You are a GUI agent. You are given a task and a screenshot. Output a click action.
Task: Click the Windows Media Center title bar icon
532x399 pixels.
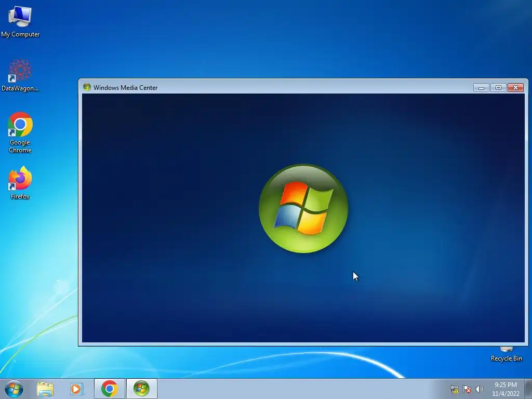(87, 87)
